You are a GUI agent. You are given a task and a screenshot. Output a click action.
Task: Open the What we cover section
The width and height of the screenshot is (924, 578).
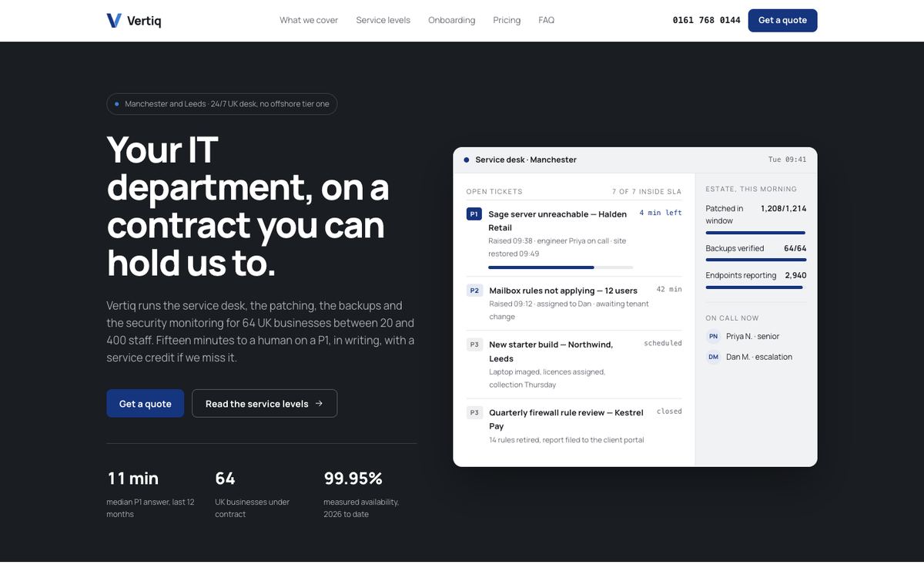[x=309, y=20]
